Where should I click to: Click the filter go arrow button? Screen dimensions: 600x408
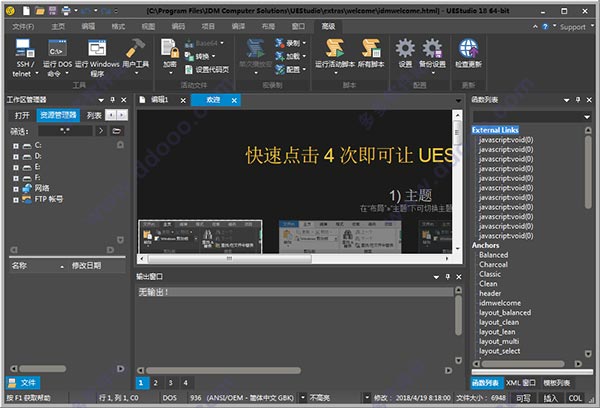click(x=101, y=131)
